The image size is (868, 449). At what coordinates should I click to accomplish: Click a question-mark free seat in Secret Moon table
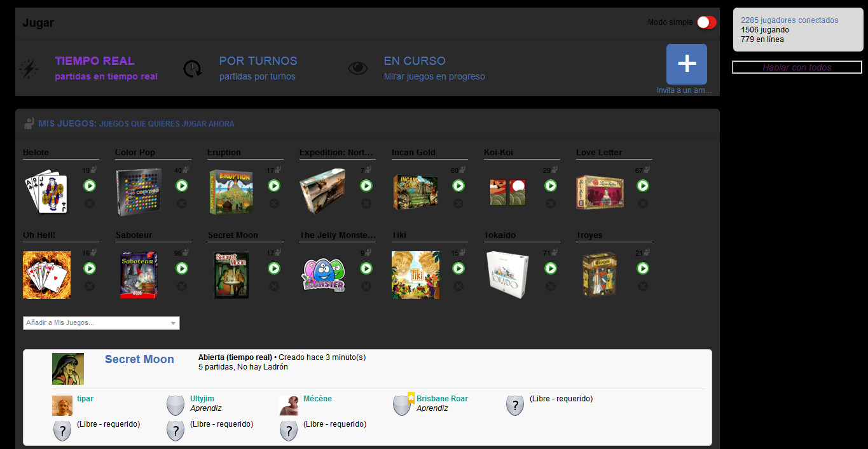pyautogui.click(x=514, y=404)
